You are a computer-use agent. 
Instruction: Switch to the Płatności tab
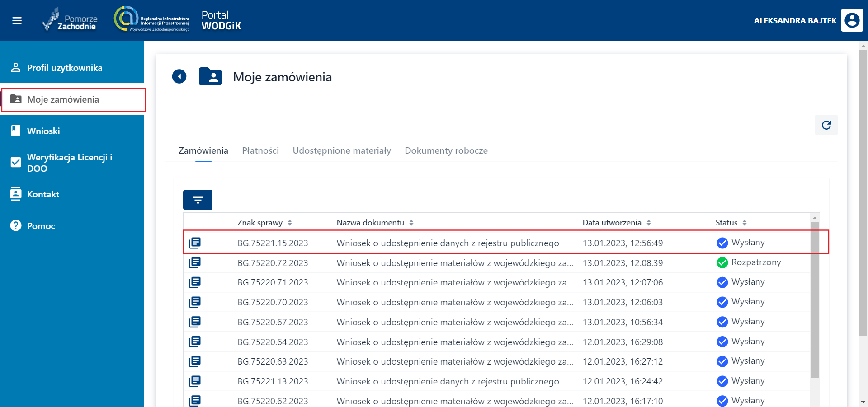click(x=260, y=150)
